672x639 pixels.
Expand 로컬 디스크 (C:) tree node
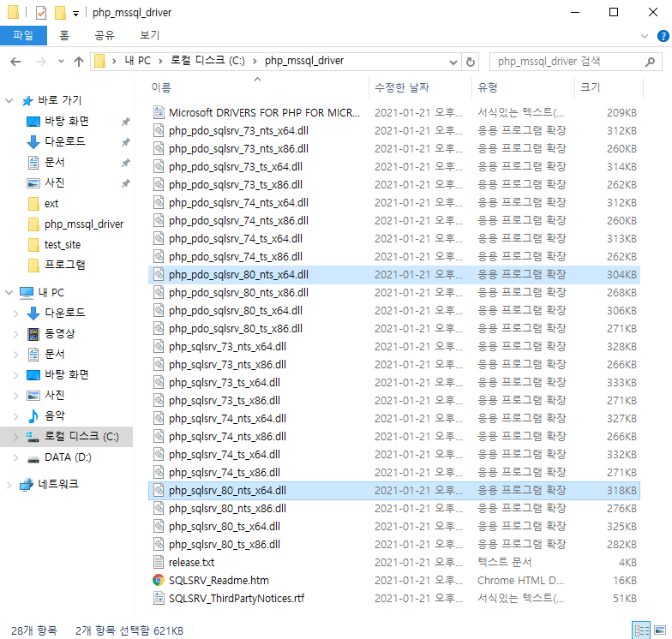15,437
